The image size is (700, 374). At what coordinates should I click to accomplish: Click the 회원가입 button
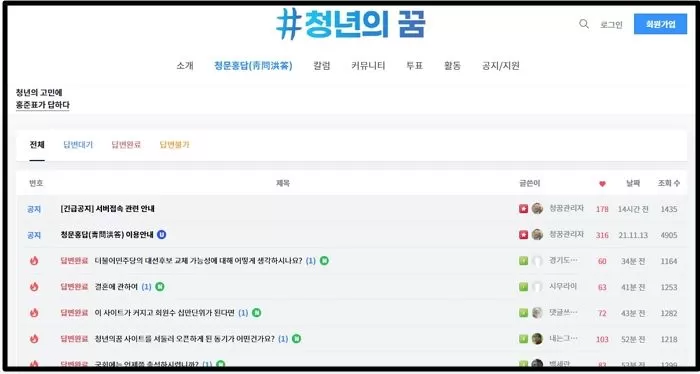[660, 24]
